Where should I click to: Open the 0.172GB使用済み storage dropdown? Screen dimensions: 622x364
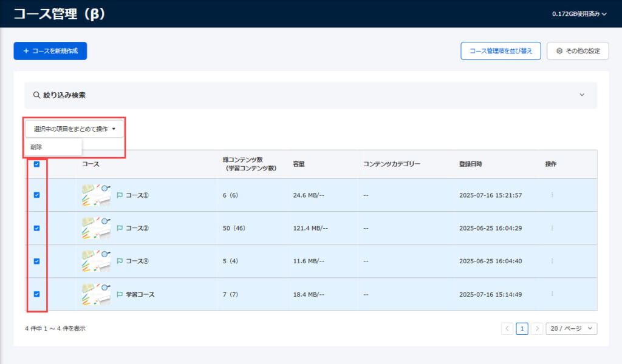(579, 14)
